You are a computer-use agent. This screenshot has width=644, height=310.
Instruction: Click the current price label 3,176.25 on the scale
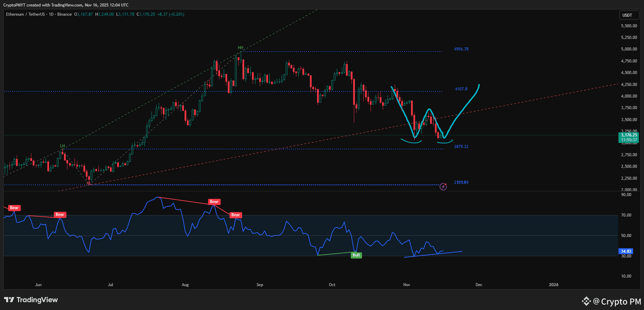[629, 135]
